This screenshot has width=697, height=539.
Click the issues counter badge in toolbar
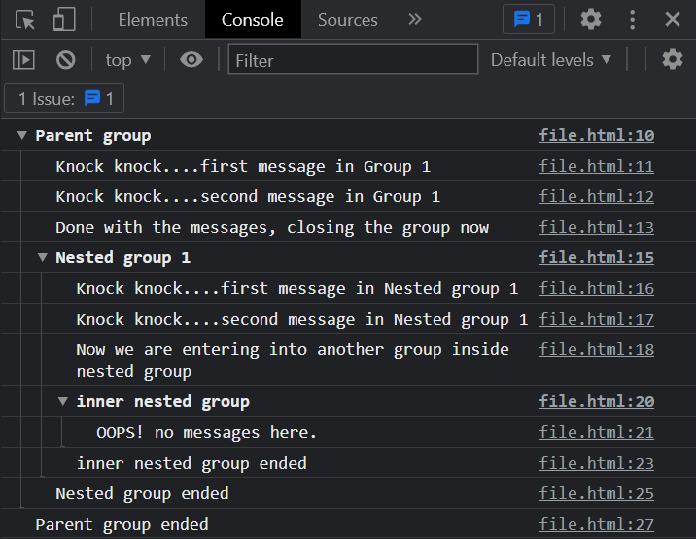coord(528,19)
